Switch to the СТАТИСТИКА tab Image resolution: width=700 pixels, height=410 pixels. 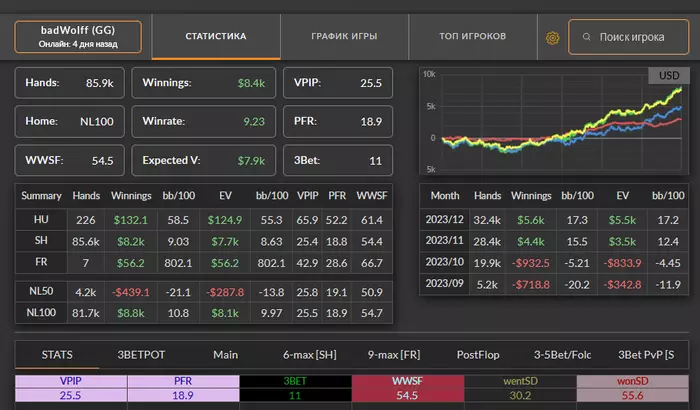point(216,37)
